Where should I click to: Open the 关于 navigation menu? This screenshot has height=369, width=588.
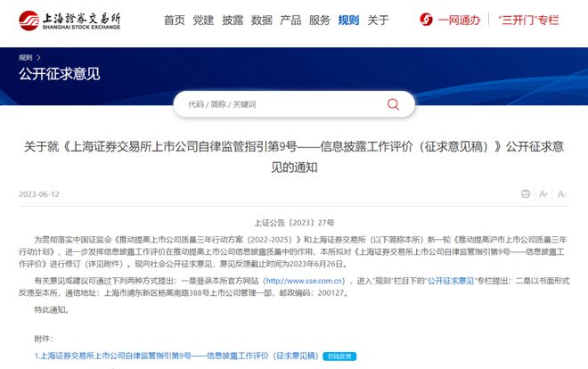point(379,20)
